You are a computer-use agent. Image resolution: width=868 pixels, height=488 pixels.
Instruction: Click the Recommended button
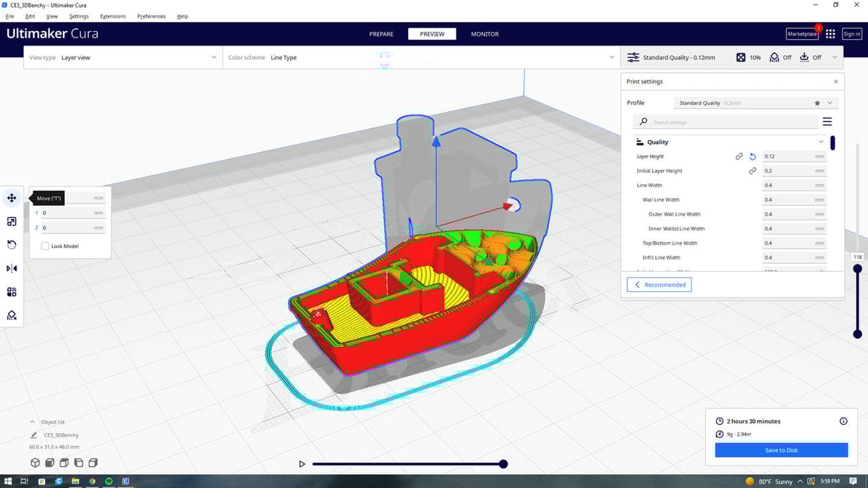[659, 285]
